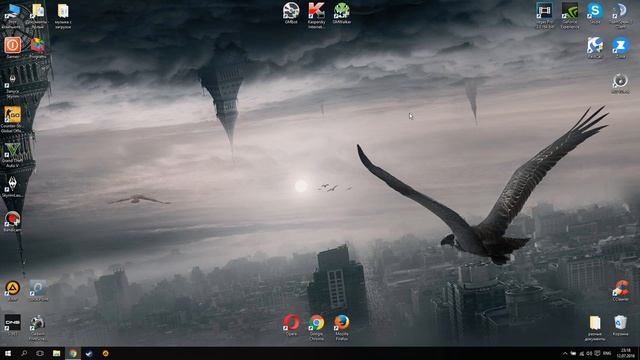This screenshot has height=360, width=640.
Task: Open the Windows Start menu
Action: (8, 353)
